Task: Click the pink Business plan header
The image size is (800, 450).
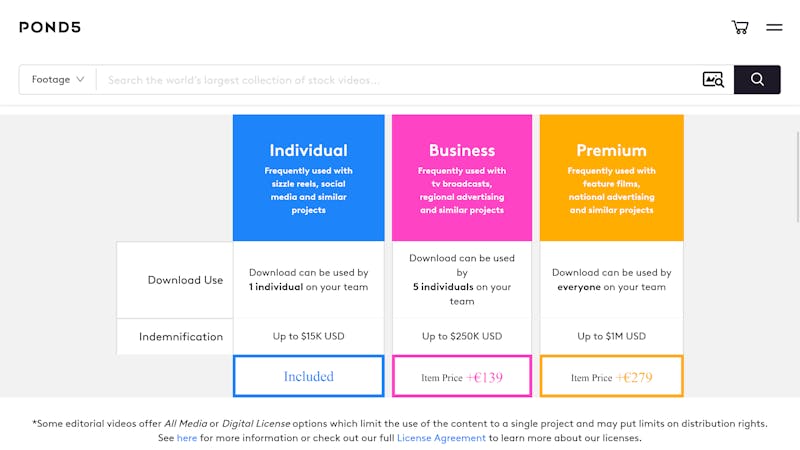Action: [x=462, y=178]
